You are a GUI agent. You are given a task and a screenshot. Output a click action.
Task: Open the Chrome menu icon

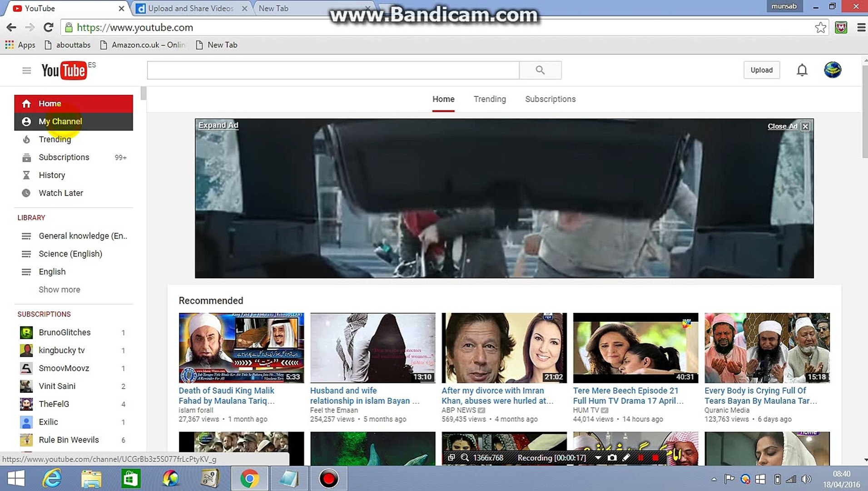pos(861,28)
